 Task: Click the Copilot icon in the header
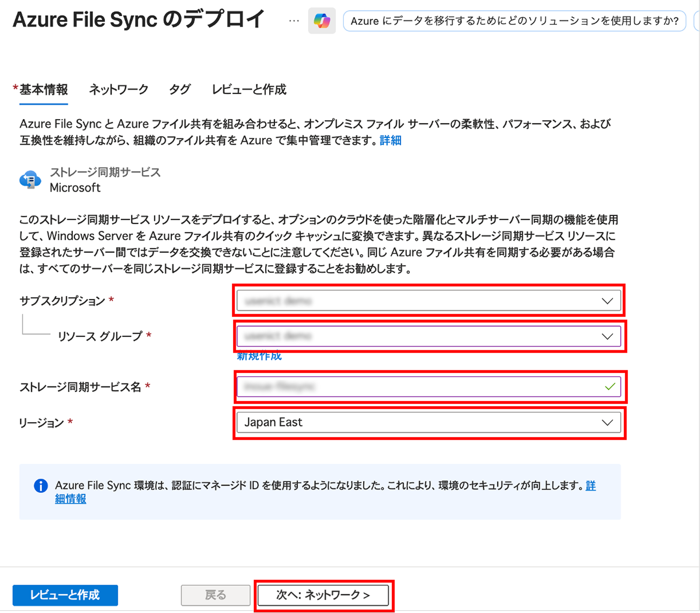pyautogui.click(x=322, y=21)
